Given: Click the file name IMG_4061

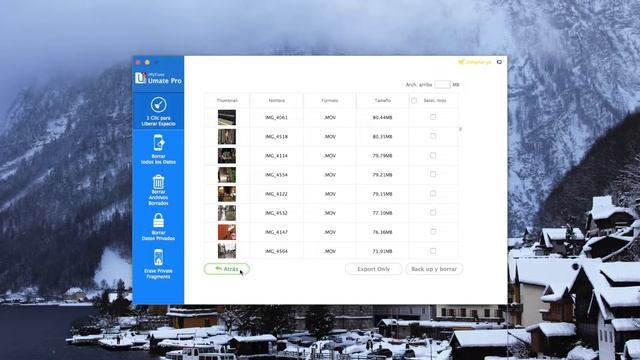Looking at the screenshot, I should pyautogui.click(x=276, y=118).
